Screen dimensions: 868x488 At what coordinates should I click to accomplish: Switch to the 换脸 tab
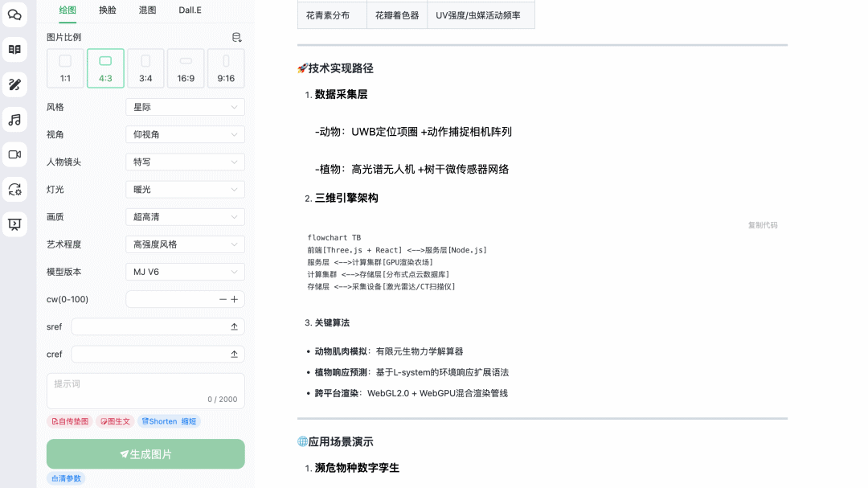pos(107,10)
